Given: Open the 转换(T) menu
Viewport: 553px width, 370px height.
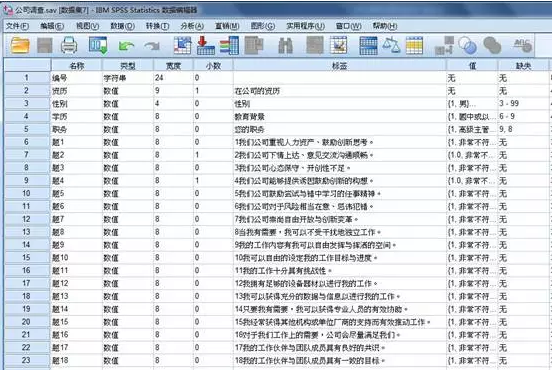Looking at the screenshot, I should point(157,26).
